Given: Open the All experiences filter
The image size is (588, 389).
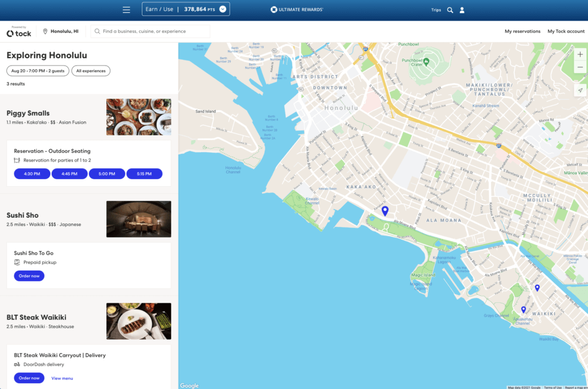Looking at the screenshot, I should pyautogui.click(x=91, y=71).
